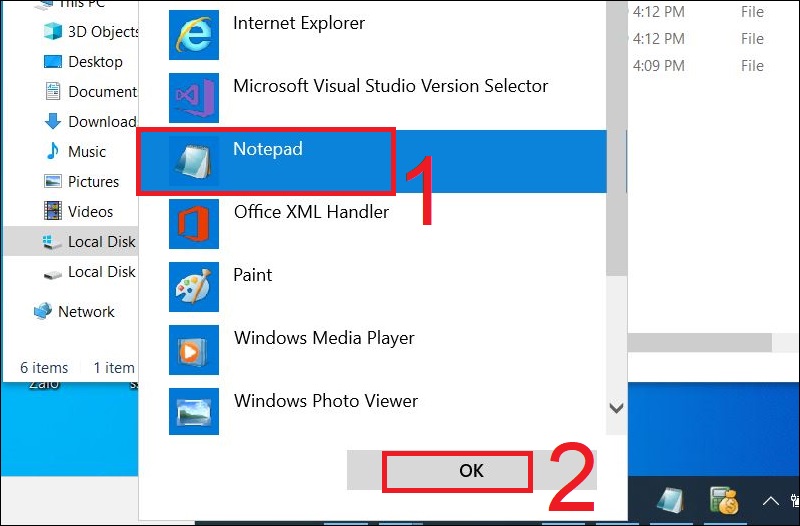Select Notepad in the app list
This screenshot has height=526, width=800.
[x=268, y=151]
